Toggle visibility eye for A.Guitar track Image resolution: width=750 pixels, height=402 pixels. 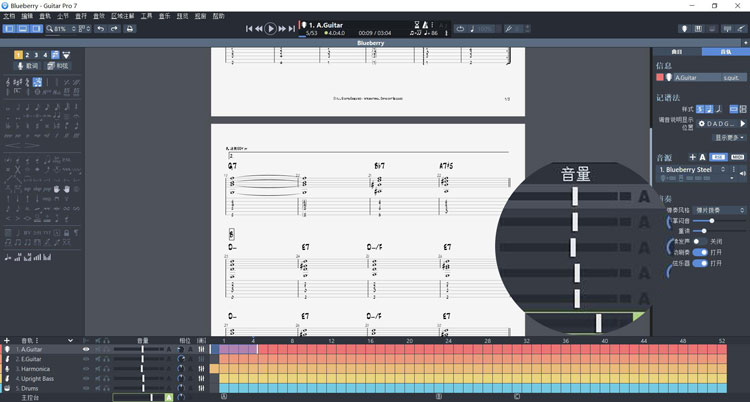point(86,350)
